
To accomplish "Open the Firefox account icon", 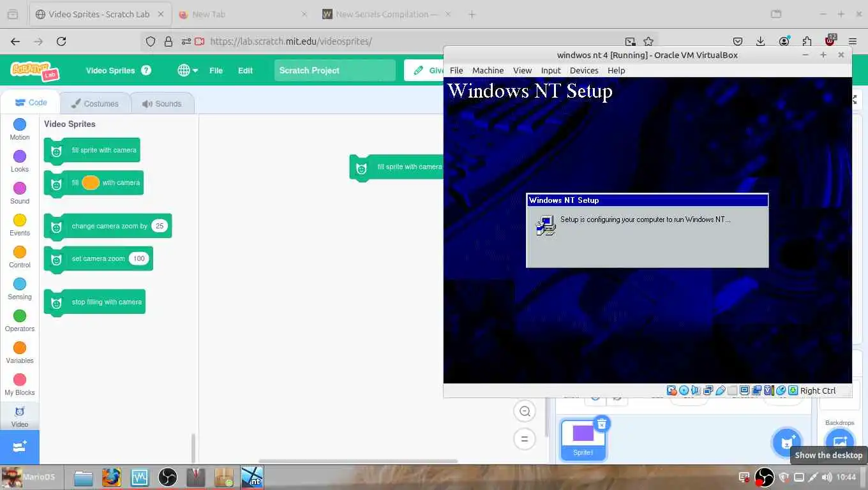I will [784, 41].
